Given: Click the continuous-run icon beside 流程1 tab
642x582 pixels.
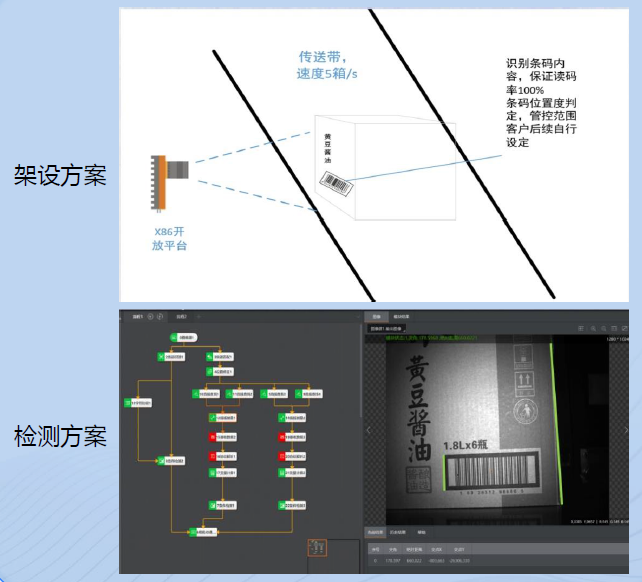Looking at the screenshot, I should [x=160, y=316].
